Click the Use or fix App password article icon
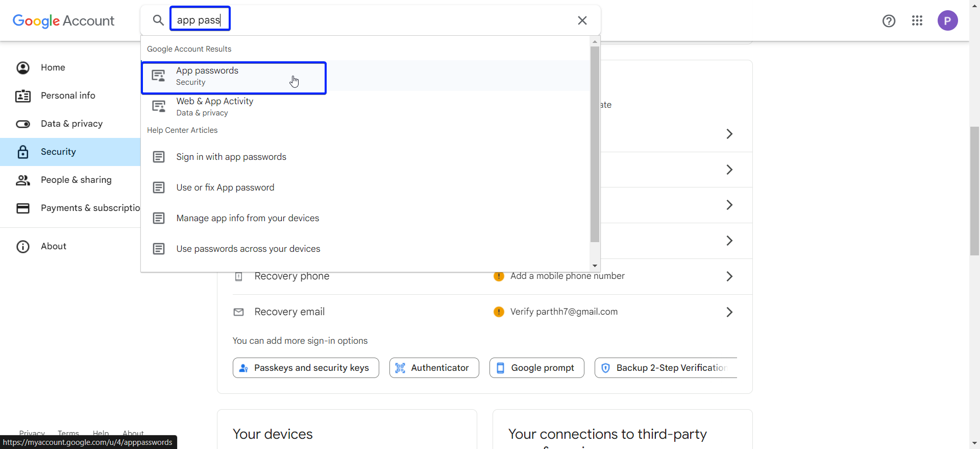The height and width of the screenshot is (449, 980). (x=159, y=187)
